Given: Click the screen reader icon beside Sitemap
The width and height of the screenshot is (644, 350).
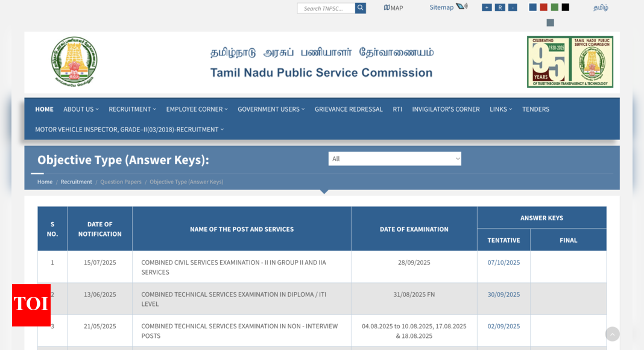Looking at the screenshot, I should pos(461,7).
